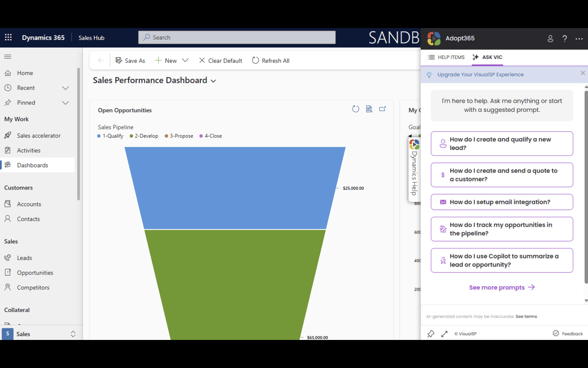View records for Open Opportunities chart
This screenshot has width=588, height=368.
tap(369, 109)
